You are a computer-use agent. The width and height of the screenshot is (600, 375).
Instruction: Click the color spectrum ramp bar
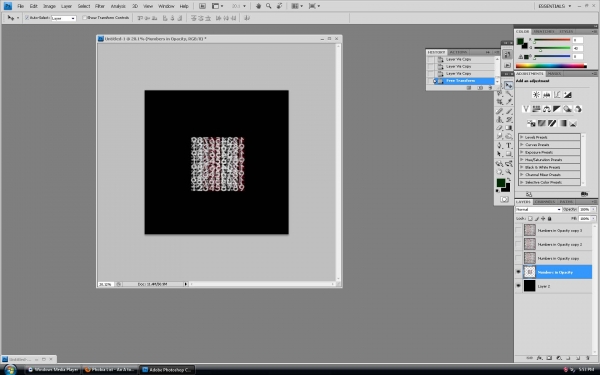pyautogui.click(x=551, y=66)
